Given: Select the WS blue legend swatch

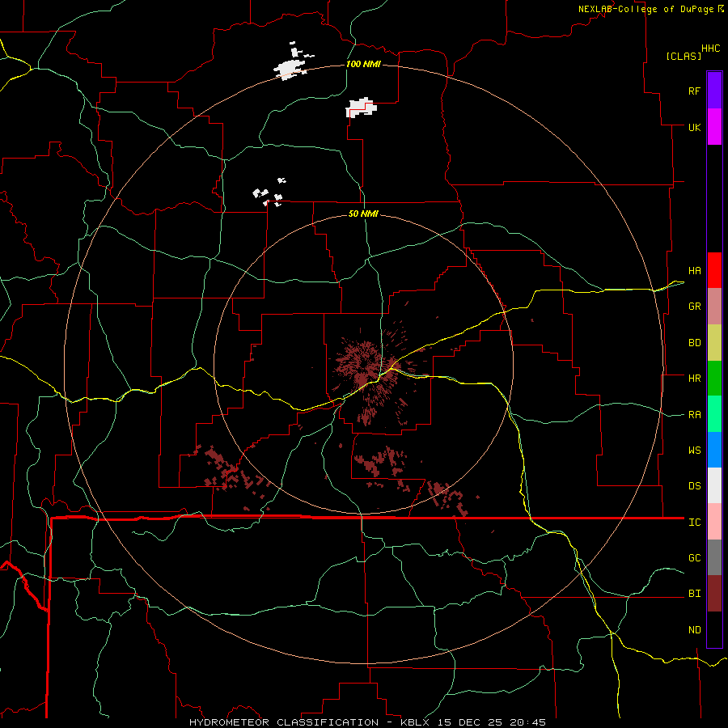Looking at the screenshot, I should pyautogui.click(x=714, y=450).
